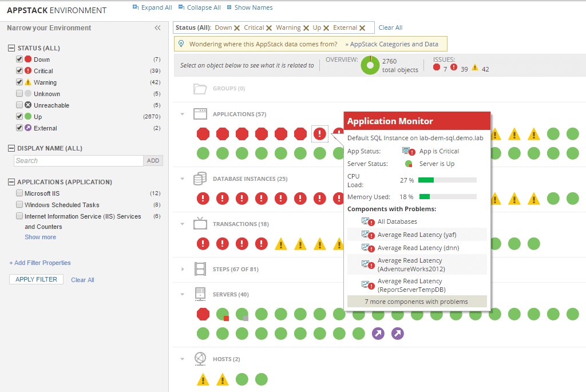Select the first down application octagon icon
586x392 pixels.
[x=203, y=134]
